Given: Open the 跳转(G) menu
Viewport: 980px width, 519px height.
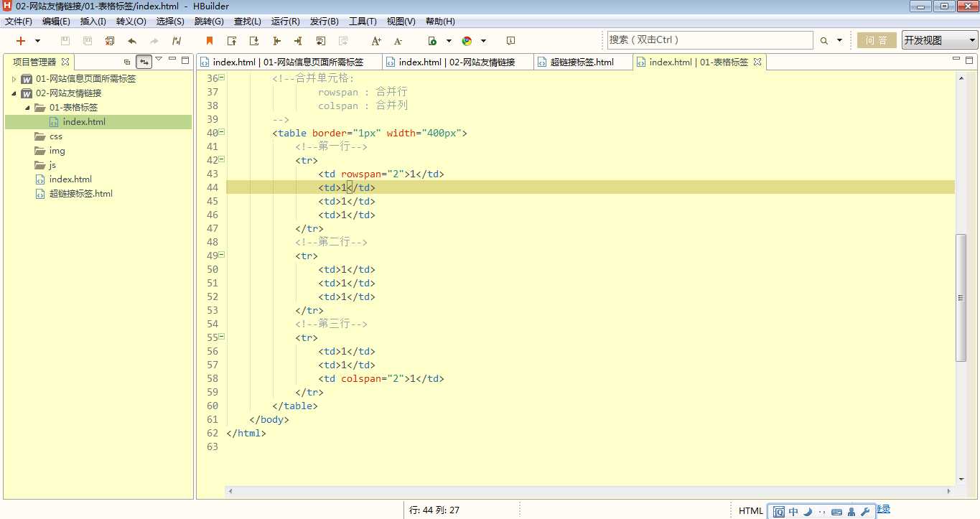Looking at the screenshot, I should 209,22.
